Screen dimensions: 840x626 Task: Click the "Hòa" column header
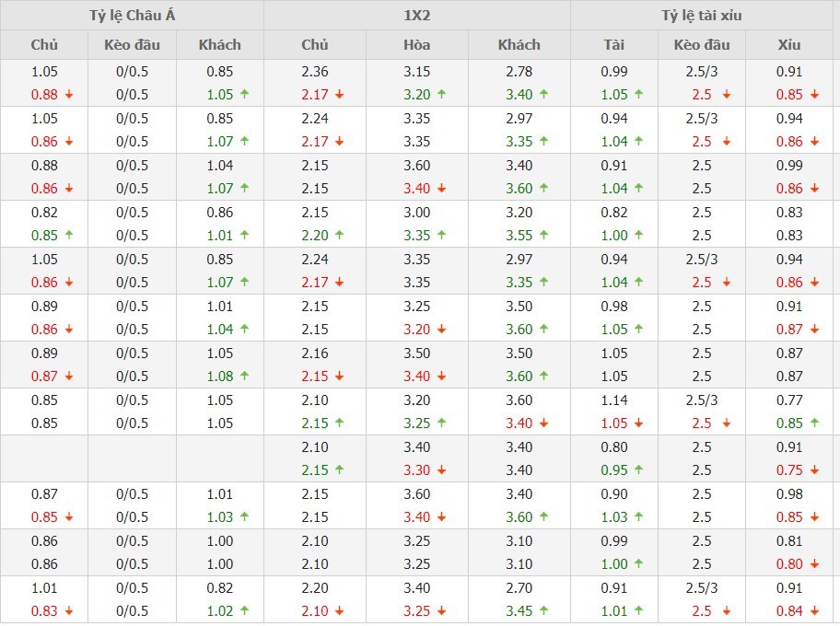[416, 44]
